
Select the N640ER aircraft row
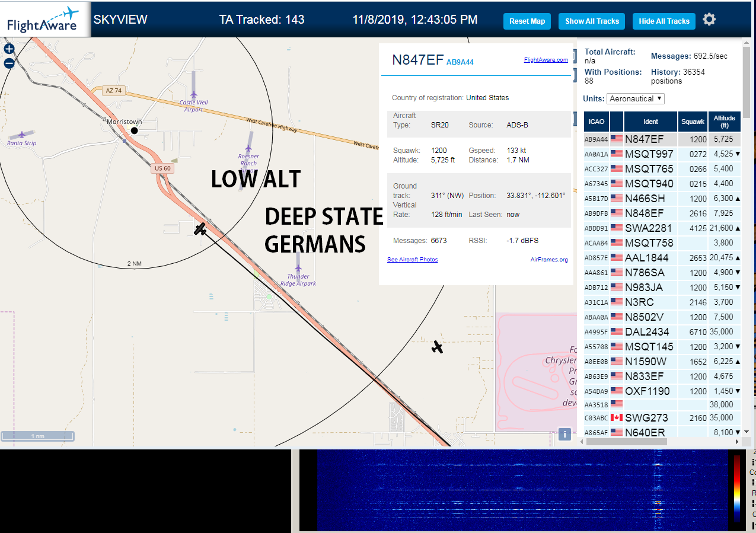tap(662, 432)
